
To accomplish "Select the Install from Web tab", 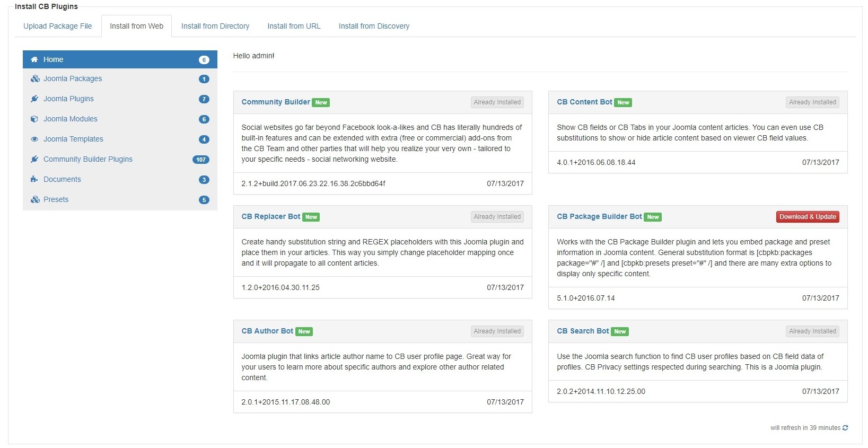I will pyautogui.click(x=136, y=26).
